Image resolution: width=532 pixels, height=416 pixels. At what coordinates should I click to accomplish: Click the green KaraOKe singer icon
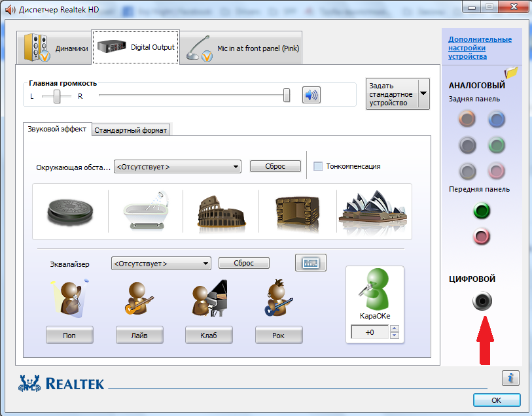pyautogui.click(x=374, y=289)
